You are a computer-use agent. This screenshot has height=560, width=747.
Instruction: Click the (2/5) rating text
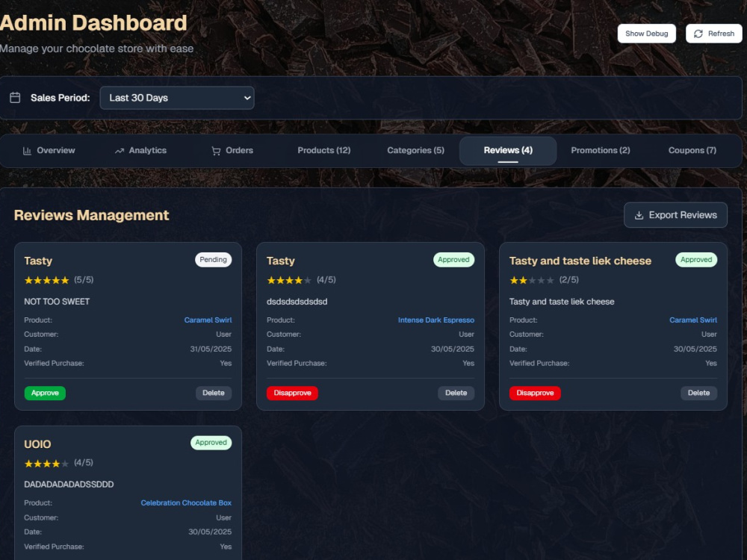[x=568, y=280]
